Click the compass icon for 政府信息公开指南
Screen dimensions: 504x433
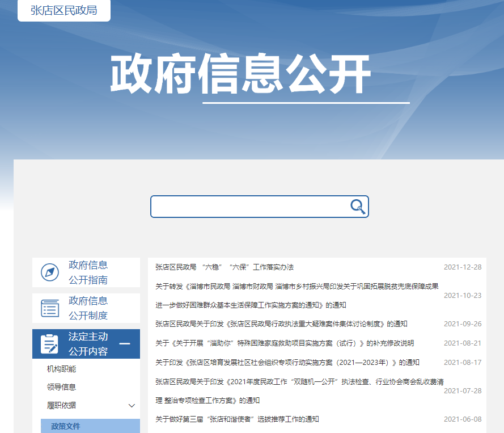(50, 272)
